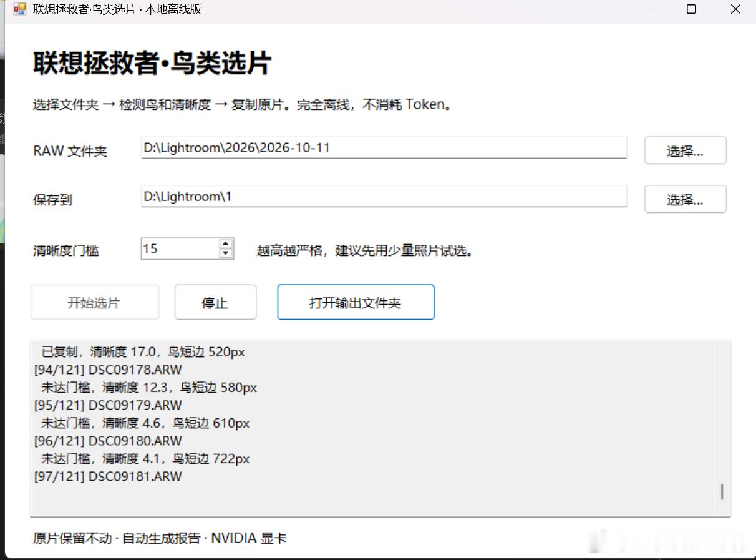The height and width of the screenshot is (560, 756).
Task: Click the 清晰度门槛 value field
Action: pyautogui.click(x=180, y=248)
